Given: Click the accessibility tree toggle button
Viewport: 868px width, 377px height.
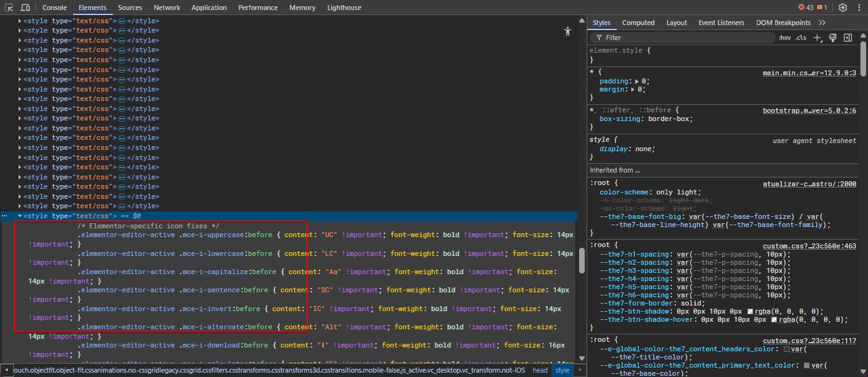Looking at the screenshot, I should (x=568, y=31).
